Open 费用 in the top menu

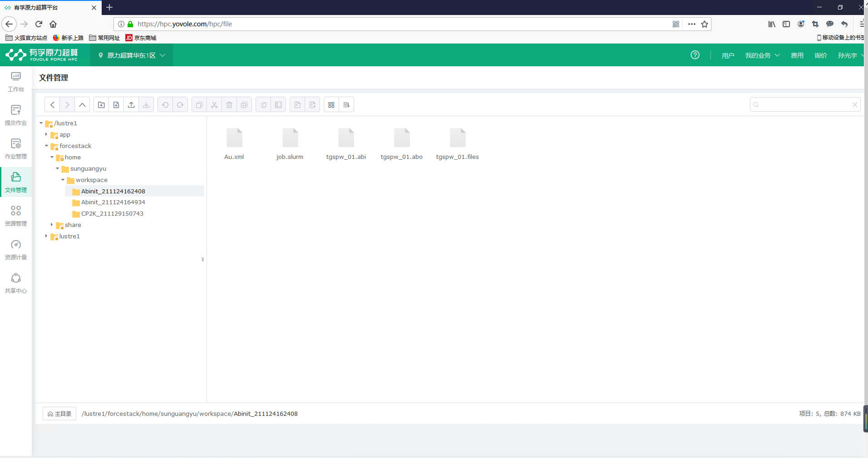(797, 55)
